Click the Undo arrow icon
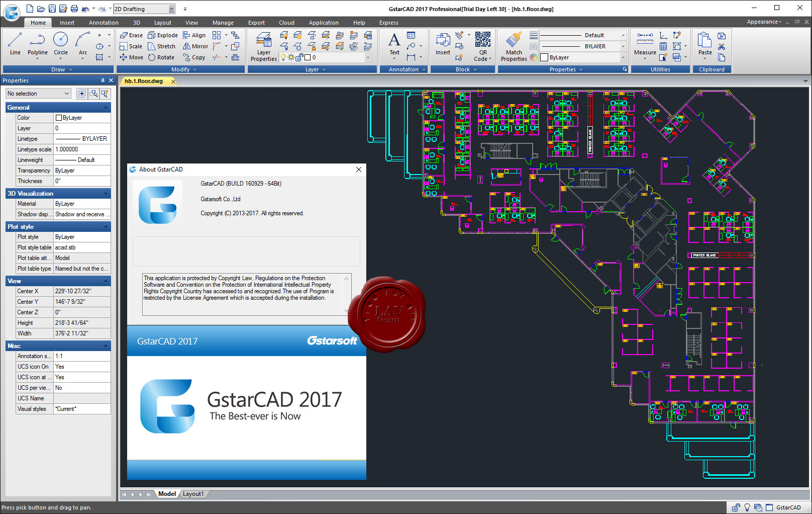 click(x=85, y=9)
